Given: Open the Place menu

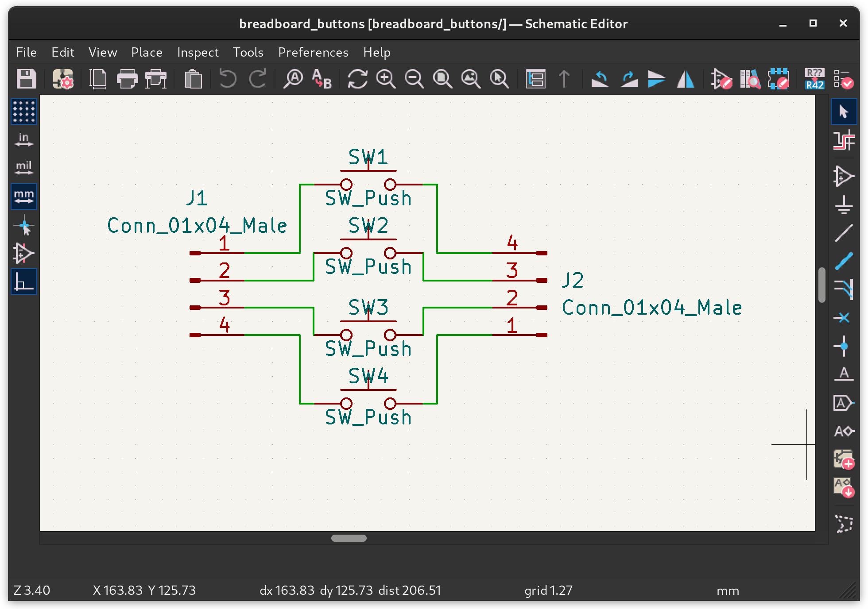Looking at the screenshot, I should click(x=147, y=52).
